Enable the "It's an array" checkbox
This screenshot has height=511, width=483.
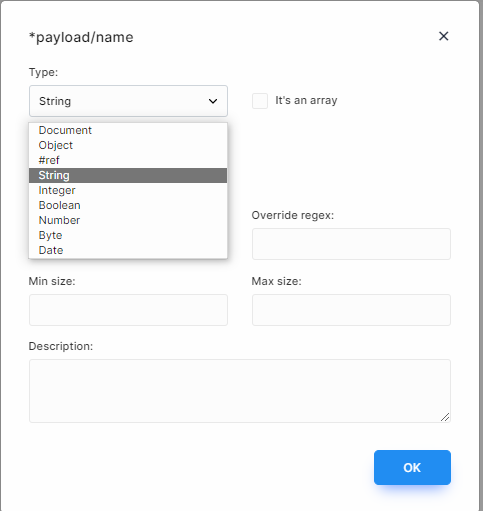[x=260, y=101]
